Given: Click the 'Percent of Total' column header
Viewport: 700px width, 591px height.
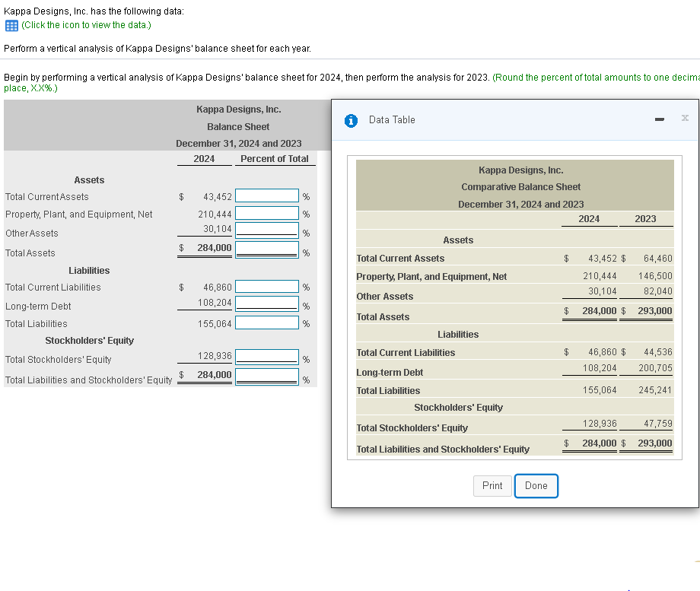Looking at the screenshot, I should 274,158.
